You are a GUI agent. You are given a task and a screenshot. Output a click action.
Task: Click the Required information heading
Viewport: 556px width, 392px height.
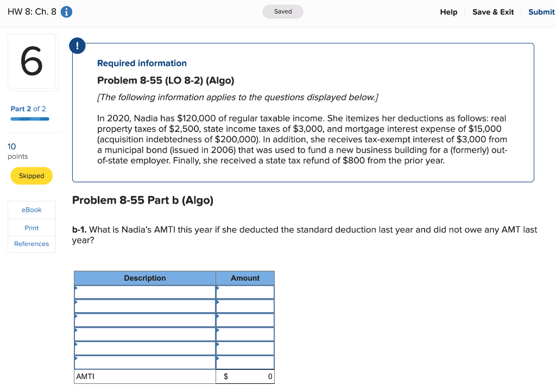click(142, 63)
